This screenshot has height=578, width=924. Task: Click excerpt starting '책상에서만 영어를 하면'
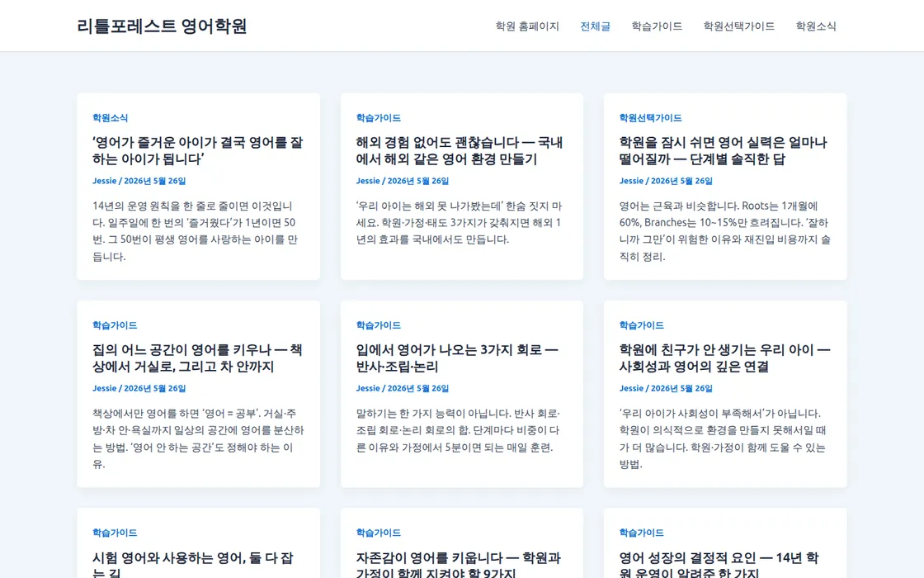[x=198, y=438]
